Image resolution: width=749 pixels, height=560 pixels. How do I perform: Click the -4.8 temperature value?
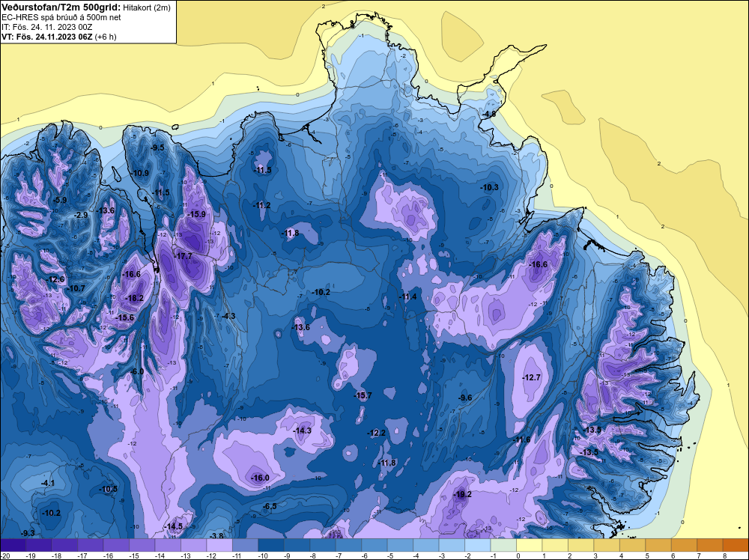point(488,114)
